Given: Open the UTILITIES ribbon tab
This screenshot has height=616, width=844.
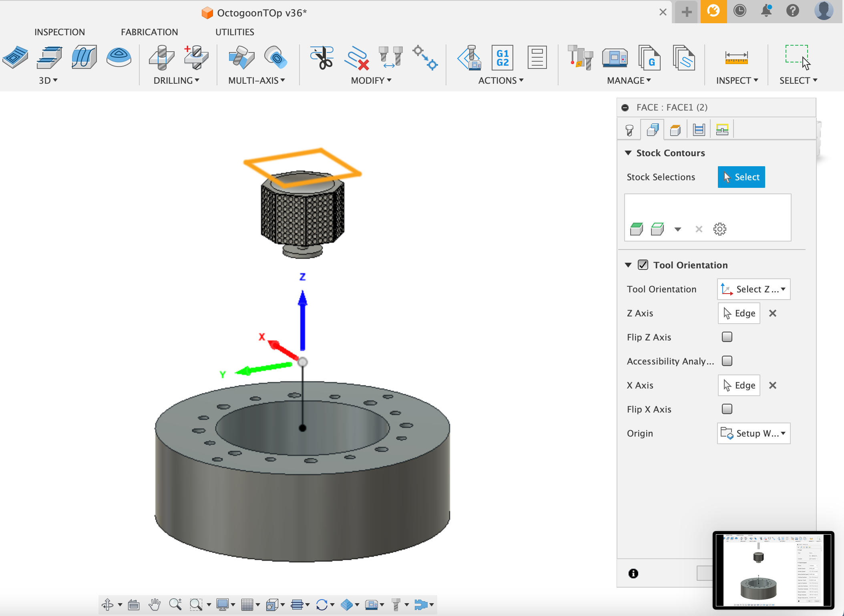Looking at the screenshot, I should (x=235, y=32).
